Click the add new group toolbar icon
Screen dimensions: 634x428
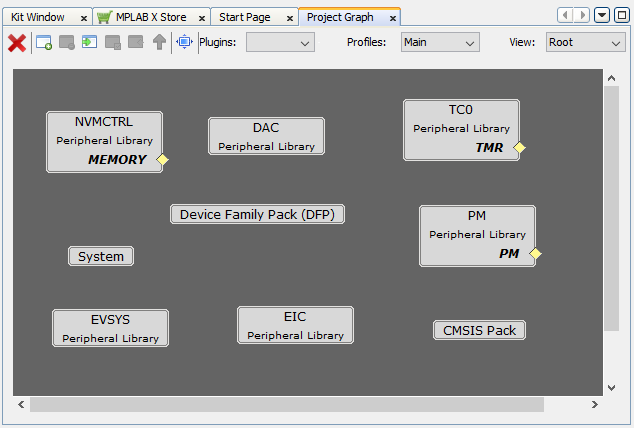point(44,42)
